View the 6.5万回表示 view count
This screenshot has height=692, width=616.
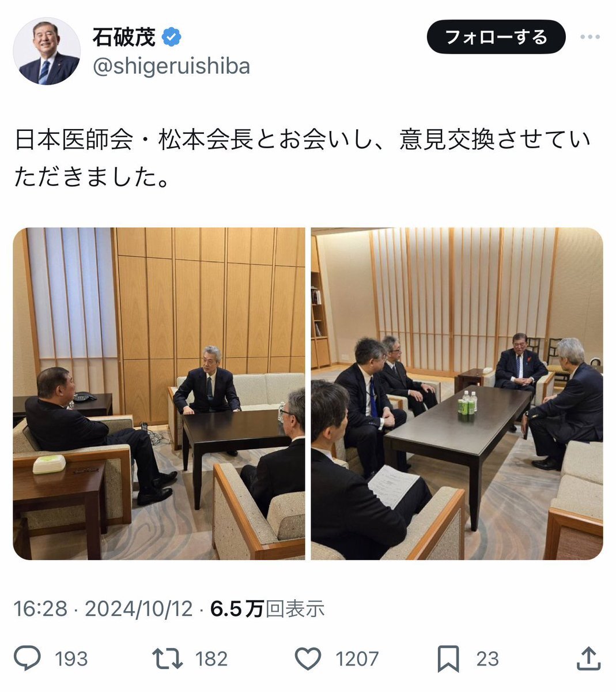click(267, 608)
